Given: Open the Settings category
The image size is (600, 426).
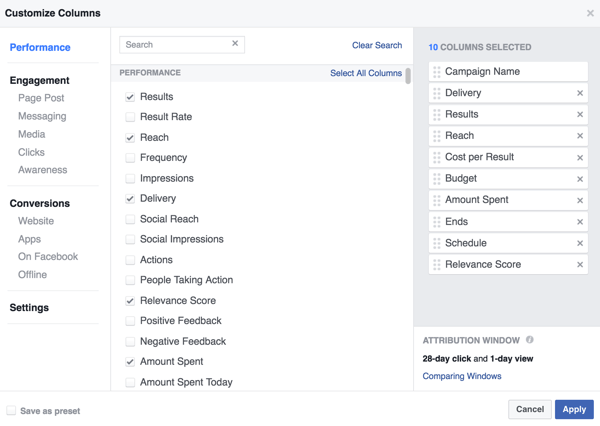Looking at the screenshot, I should (x=29, y=308).
